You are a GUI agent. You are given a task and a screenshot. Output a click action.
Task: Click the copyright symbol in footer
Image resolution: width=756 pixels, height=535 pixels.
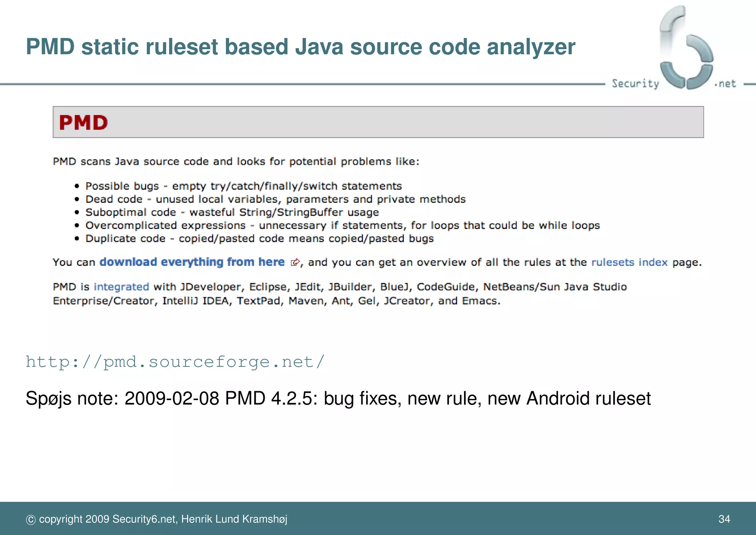pos(31,520)
